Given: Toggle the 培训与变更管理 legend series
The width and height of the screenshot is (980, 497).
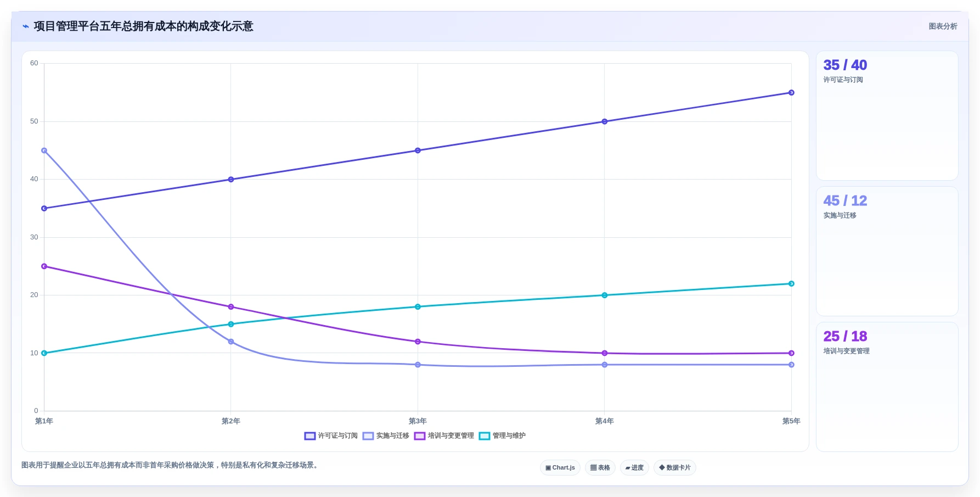Looking at the screenshot, I should tap(444, 436).
